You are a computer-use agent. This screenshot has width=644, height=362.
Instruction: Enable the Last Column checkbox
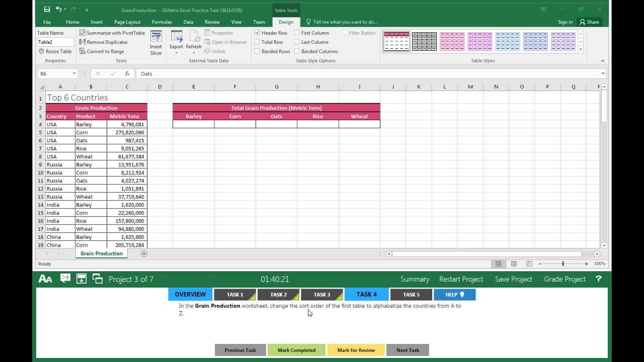click(x=297, y=42)
